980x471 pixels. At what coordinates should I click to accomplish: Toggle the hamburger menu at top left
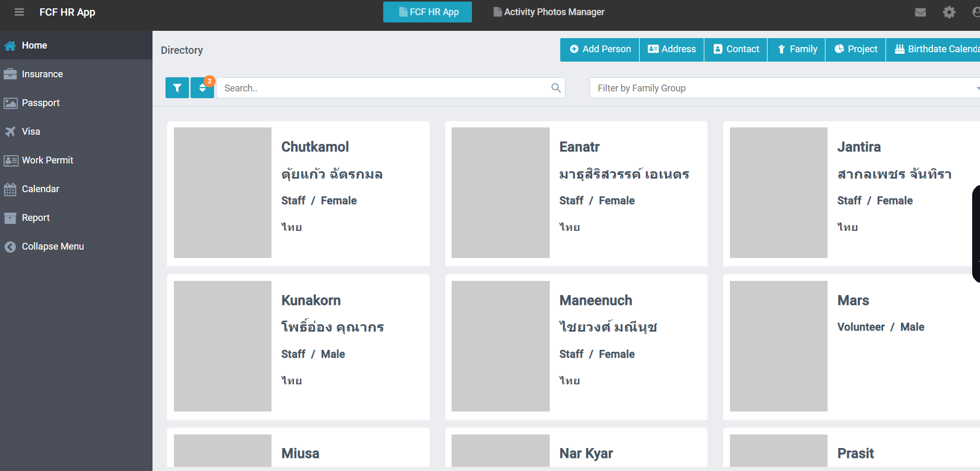click(x=19, y=12)
